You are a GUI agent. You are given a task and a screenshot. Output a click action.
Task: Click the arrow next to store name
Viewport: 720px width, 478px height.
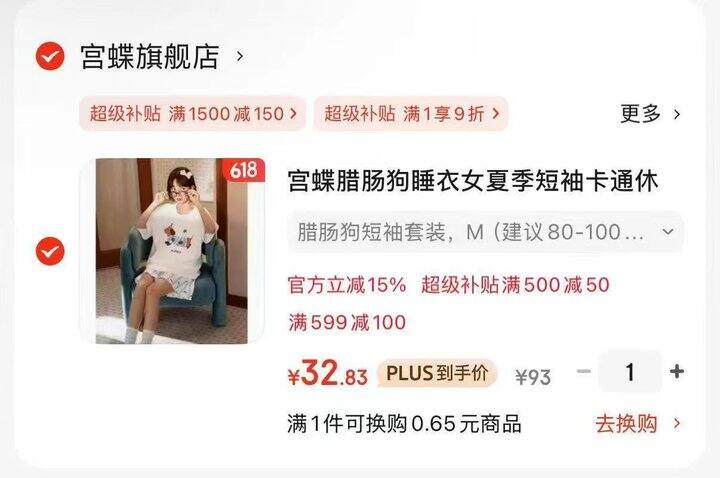point(240,56)
